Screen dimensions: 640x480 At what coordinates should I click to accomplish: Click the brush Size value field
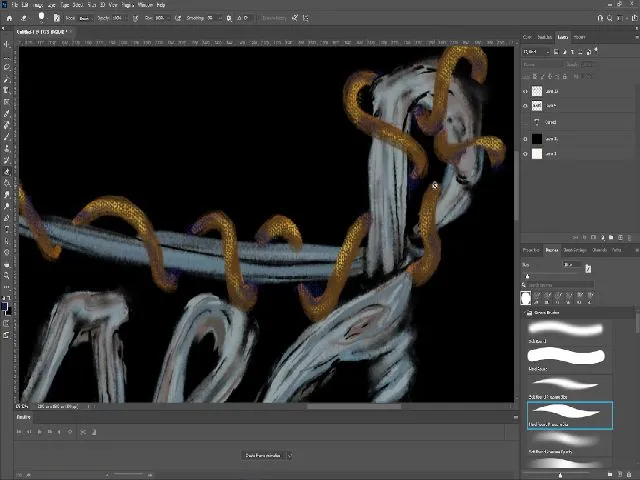click(571, 265)
